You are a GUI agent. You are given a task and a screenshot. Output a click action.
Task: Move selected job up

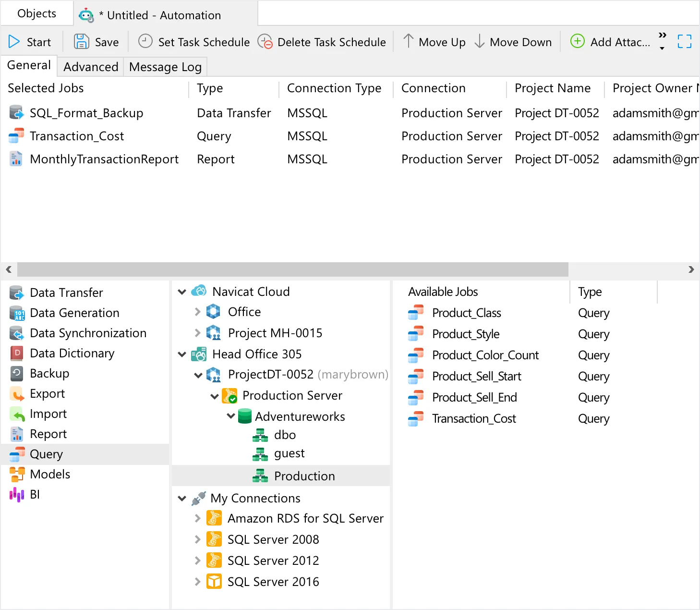tap(434, 42)
